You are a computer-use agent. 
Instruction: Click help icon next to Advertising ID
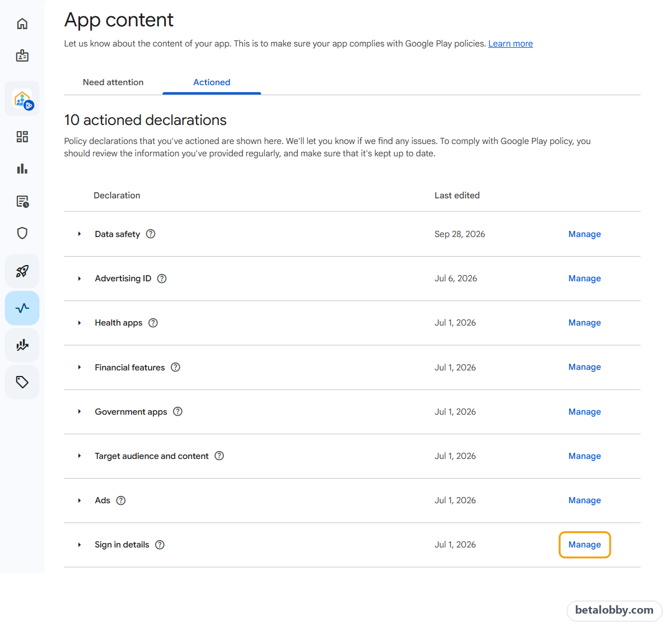coord(162,279)
